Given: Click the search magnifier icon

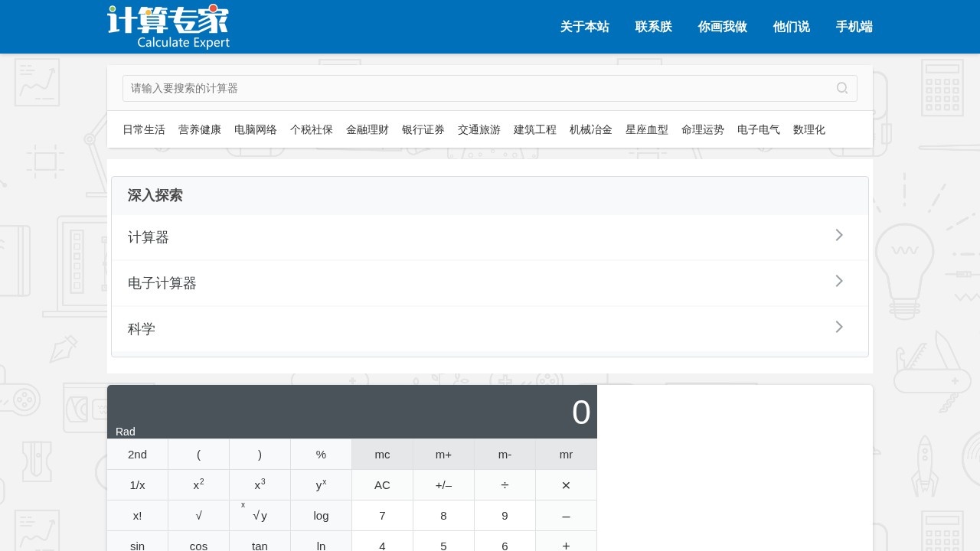Looking at the screenshot, I should pyautogui.click(x=842, y=88).
